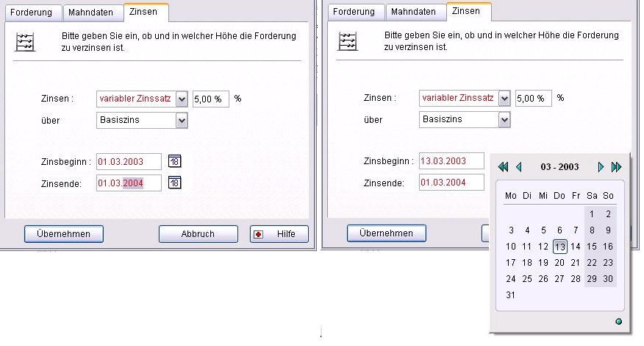The width and height of the screenshot is (644, 346).
Task: Click Übernehmen button in left dialog
Action: [64, 234]
